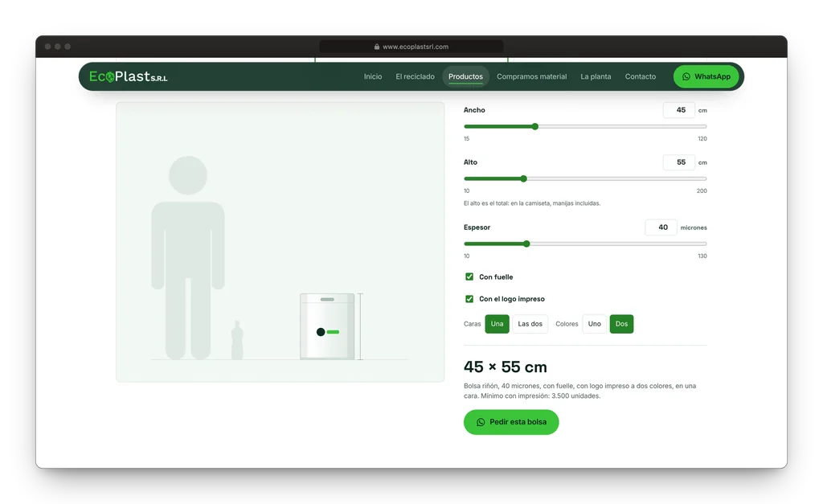Go to the Contacto page
Viewport: 823px width, 504px height.
(641, 76)
